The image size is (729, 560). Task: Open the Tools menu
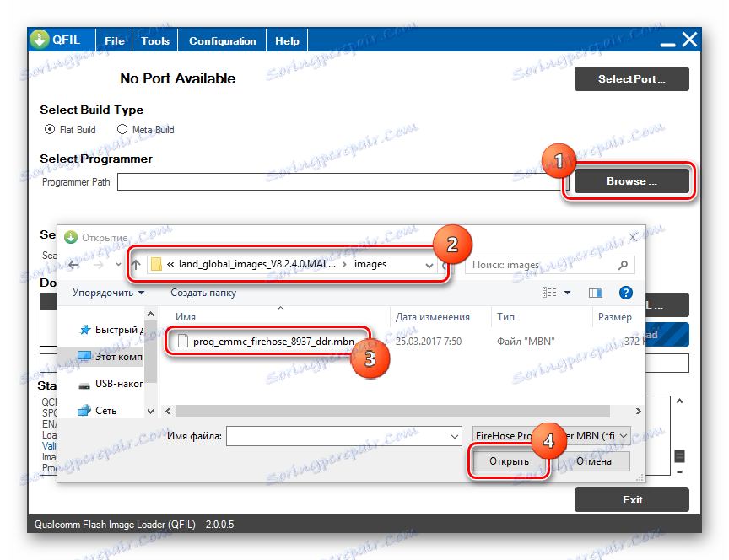pyautogui.click(x=155, y=40)
